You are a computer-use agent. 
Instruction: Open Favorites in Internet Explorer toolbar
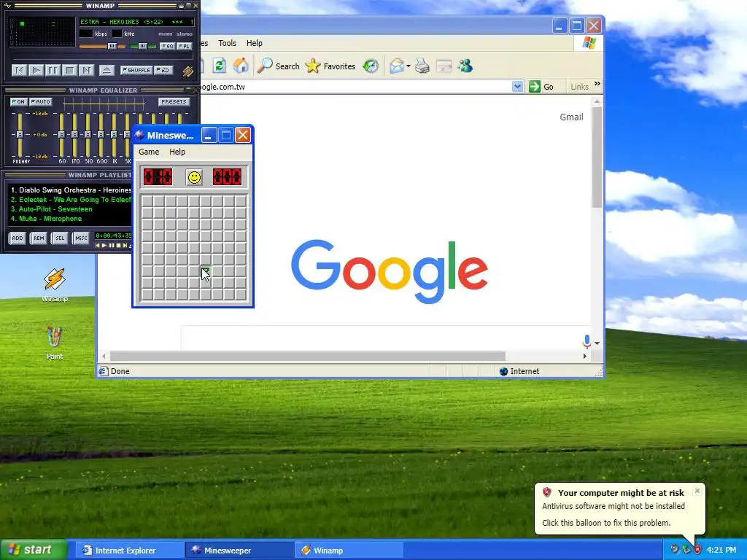point(330,66)
